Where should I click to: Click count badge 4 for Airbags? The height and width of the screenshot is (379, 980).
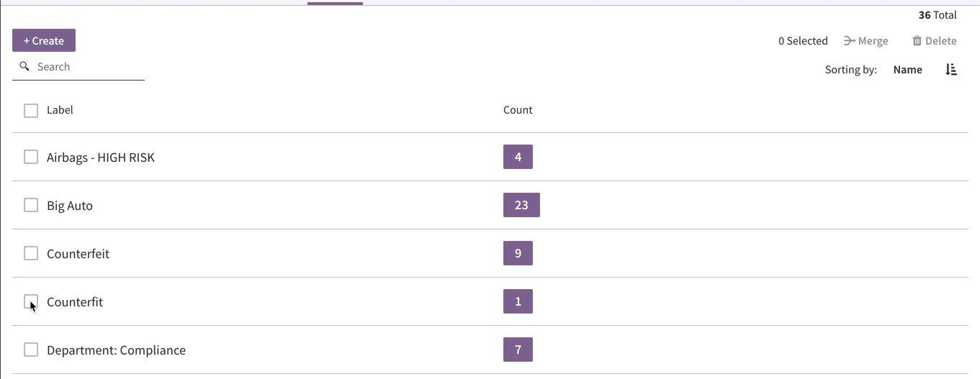(x=518, y=157)
